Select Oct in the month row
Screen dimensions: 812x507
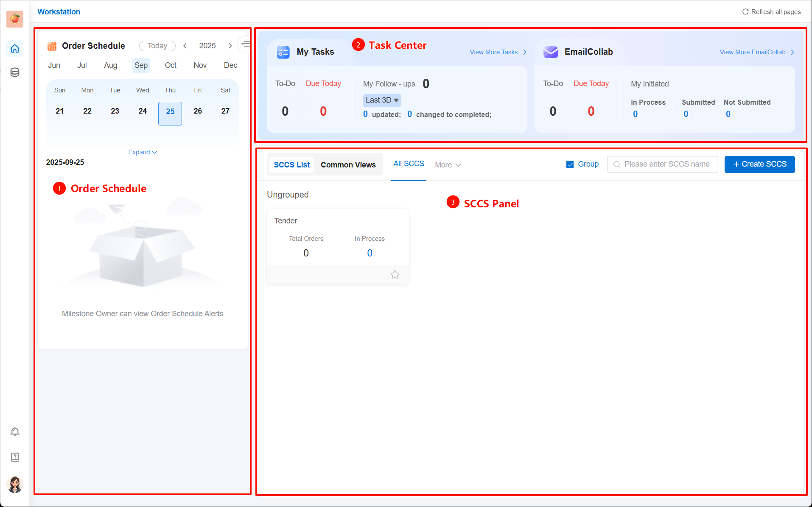coord(171,65)
